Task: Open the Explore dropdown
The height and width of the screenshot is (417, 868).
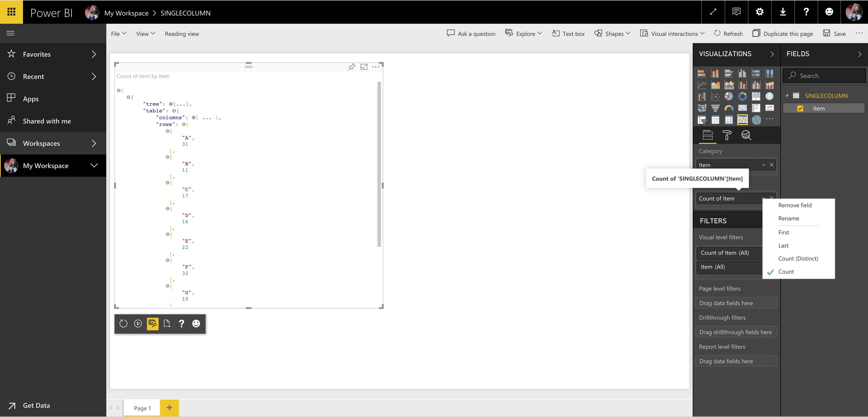Action: (x=524, y=34)
